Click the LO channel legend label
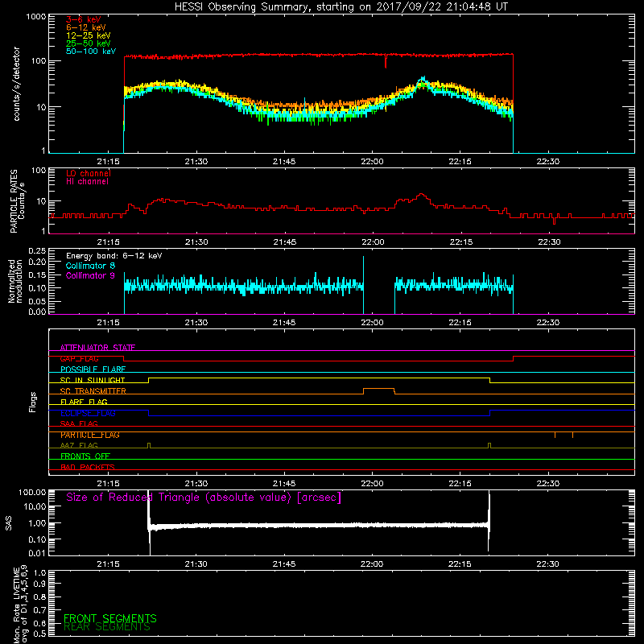The height and width of the screenshot is (644, 644). click(89, 173)
